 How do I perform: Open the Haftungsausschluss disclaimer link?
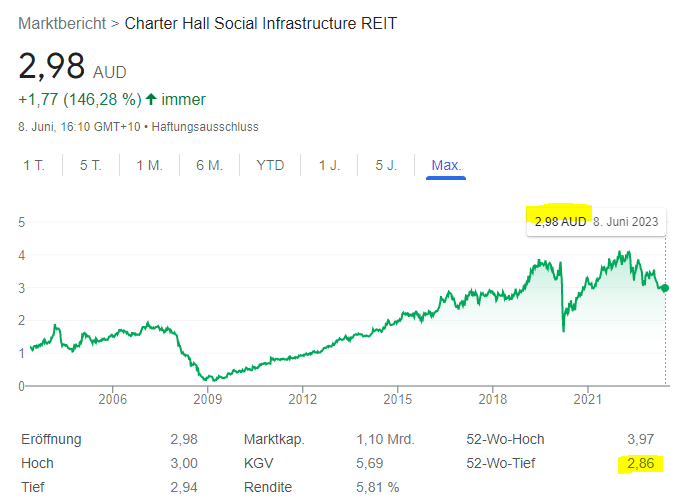210,127
